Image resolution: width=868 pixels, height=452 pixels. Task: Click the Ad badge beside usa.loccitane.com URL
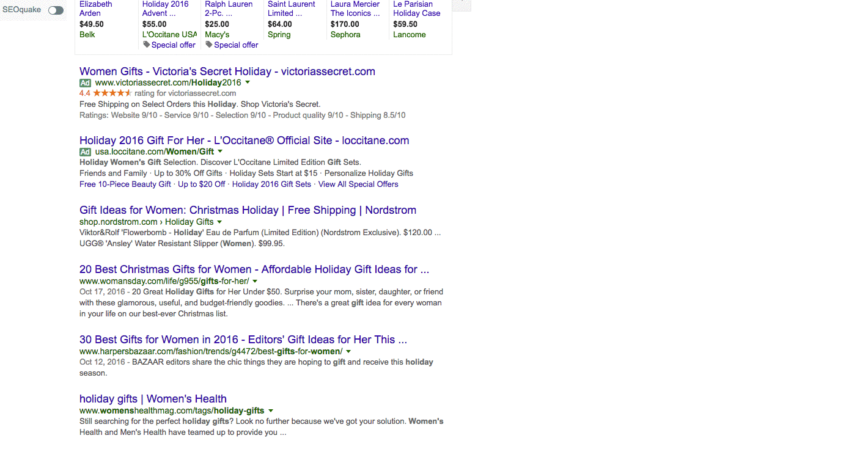click(x=85, y=151)
